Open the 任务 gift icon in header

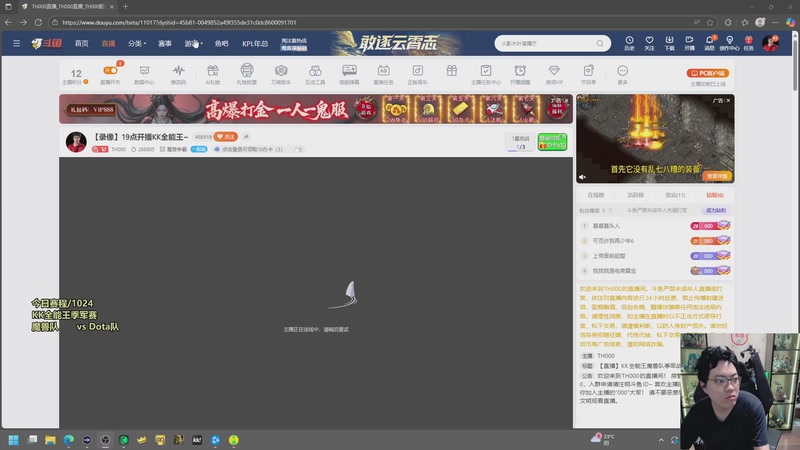click(x=748, y=43)
